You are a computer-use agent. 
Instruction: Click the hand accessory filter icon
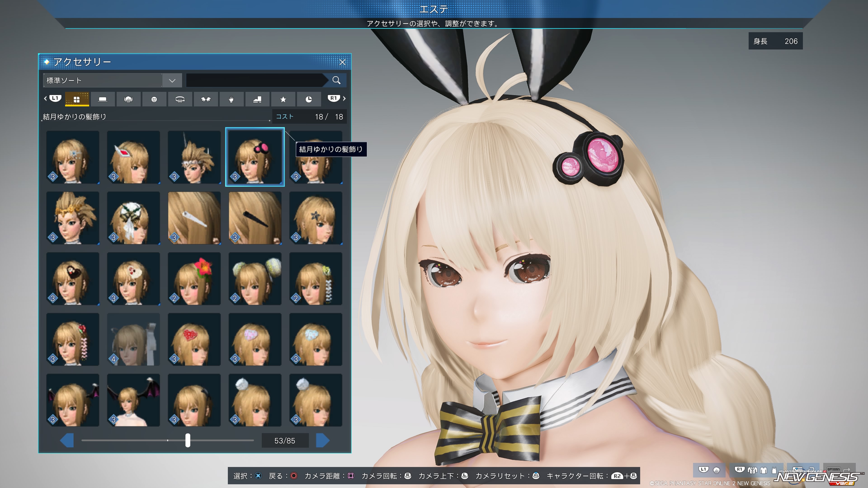click(x=231, y=99)
